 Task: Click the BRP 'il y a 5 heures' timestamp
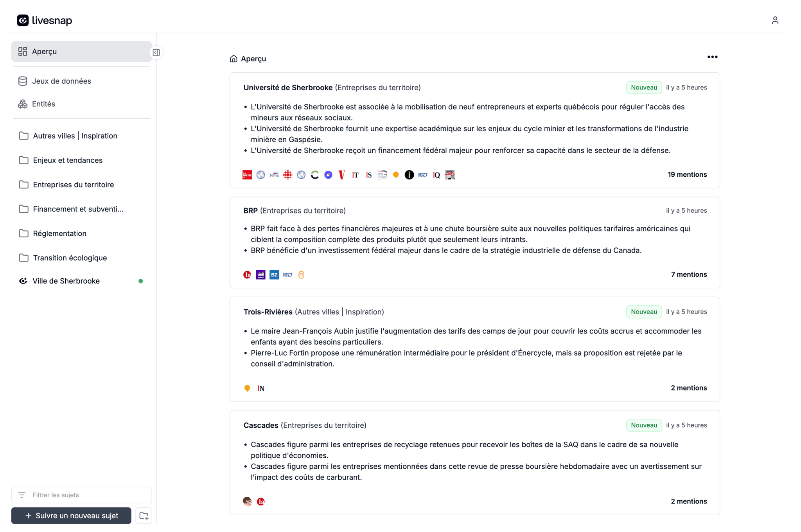[686, 211]
